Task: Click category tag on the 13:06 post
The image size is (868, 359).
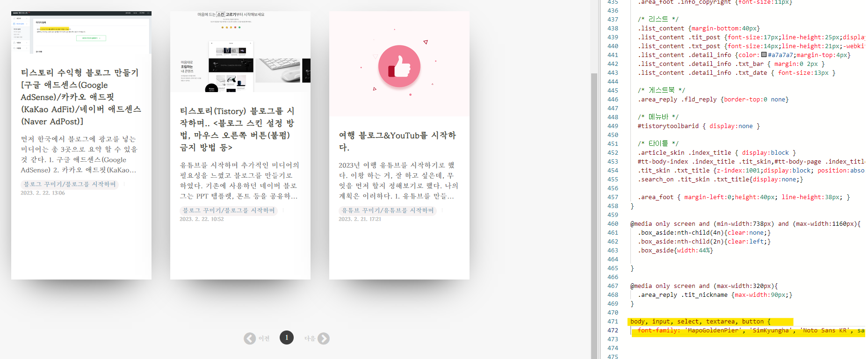Action: (70, 184)
